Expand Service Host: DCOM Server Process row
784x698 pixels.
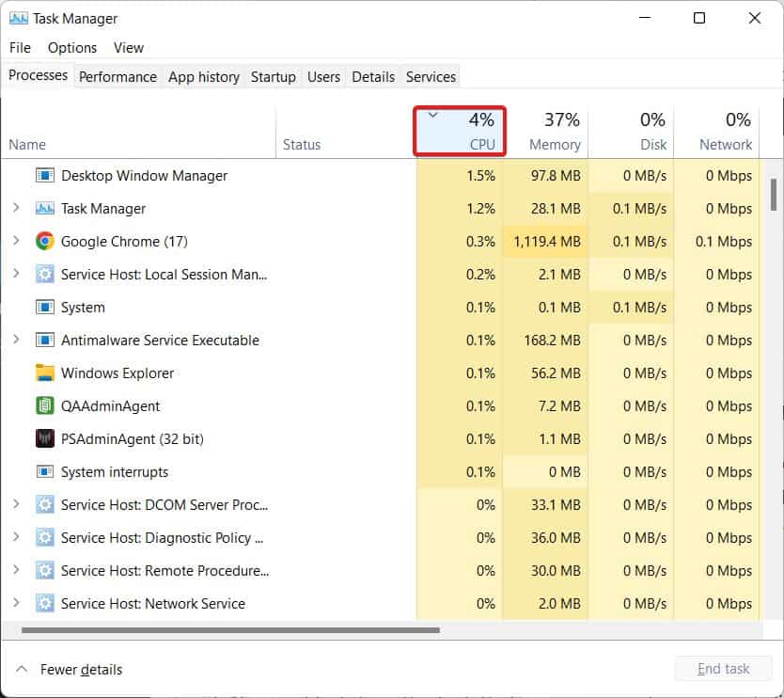pyautogui.click(x=16, y=504)
